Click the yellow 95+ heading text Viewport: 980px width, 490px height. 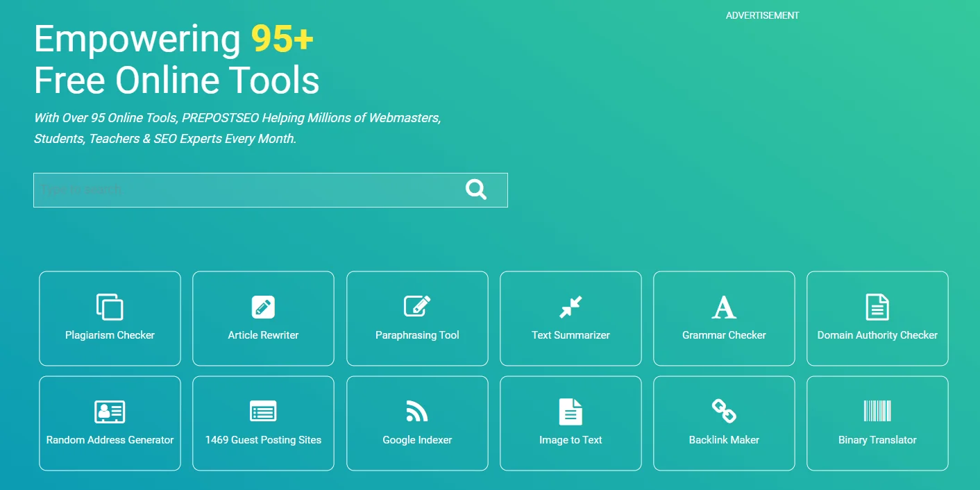(282, 39)
